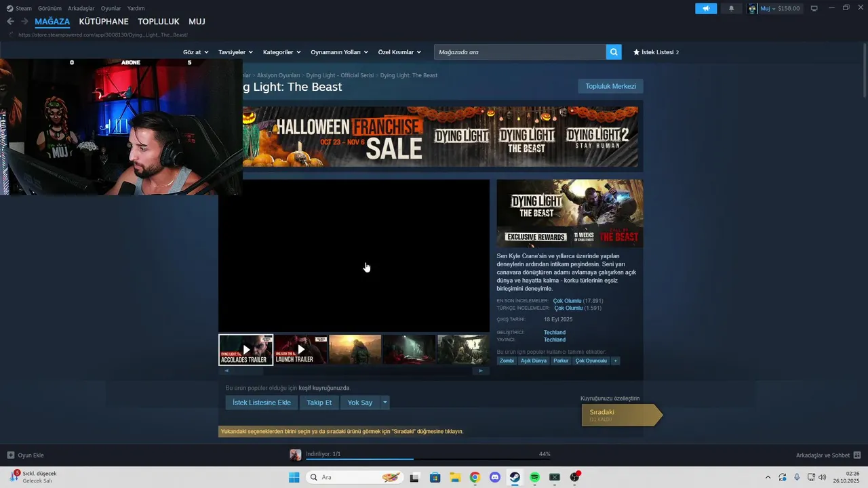This screenshot has height=488, width=868.
Task: Open Chrome from the taskbar
Action: pos(475,477)
